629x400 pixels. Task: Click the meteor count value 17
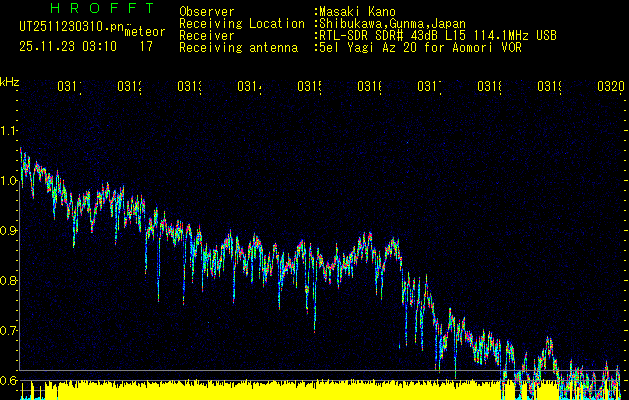(146, 47)
